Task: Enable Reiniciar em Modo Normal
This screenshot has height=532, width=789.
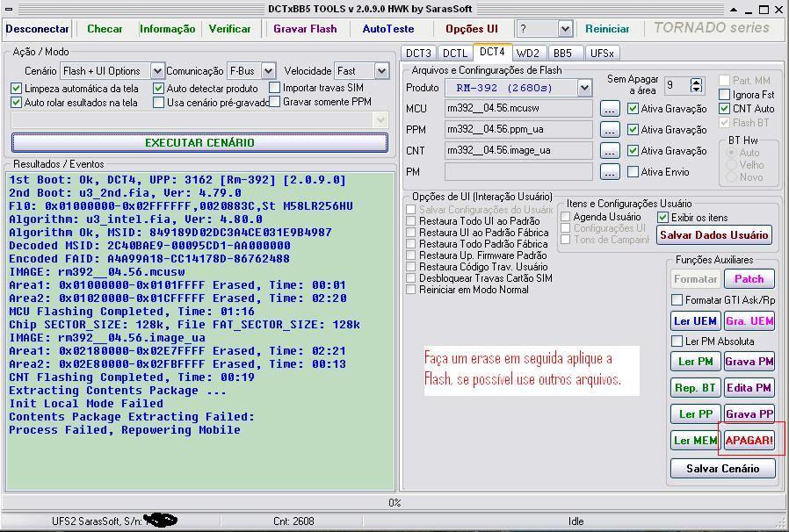Action: (x=411, y=290)
